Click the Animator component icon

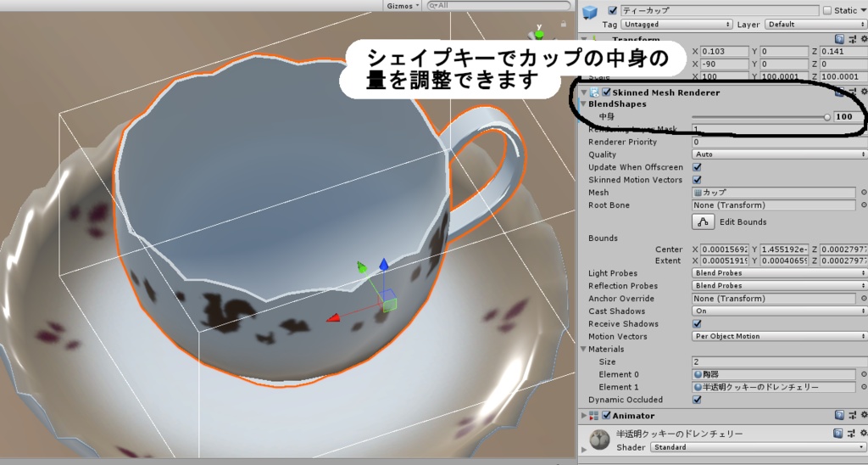[x=594, y=416]
